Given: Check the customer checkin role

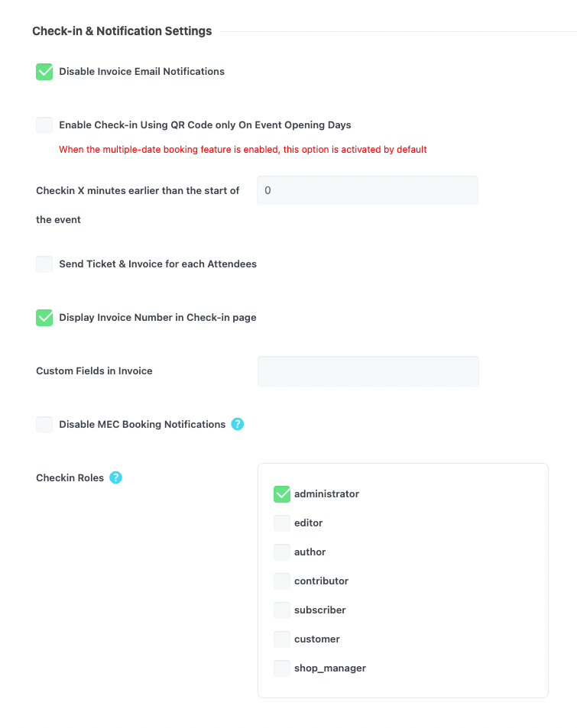Looking at the screenshot, I should (x=282, y=639).
